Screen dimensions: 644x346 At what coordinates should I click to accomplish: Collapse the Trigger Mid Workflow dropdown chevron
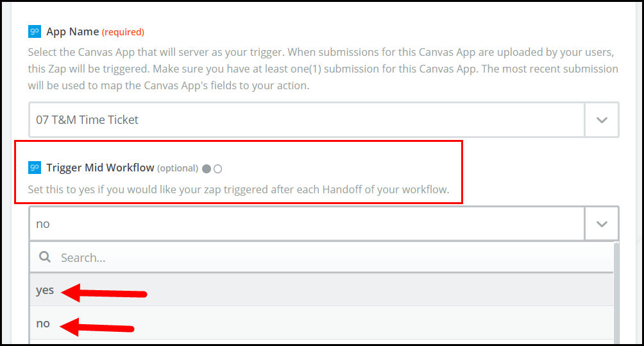(x=602, y=224)
